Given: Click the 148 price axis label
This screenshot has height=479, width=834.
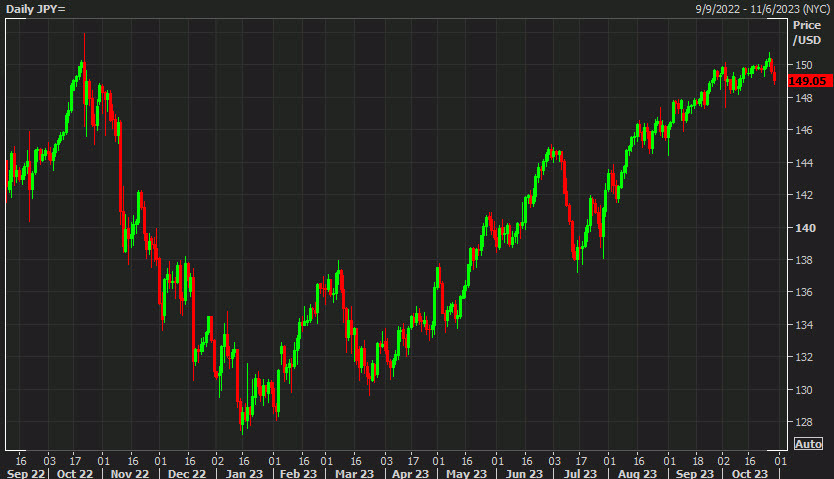Looking at the screenshot, I should coord(804,98).
